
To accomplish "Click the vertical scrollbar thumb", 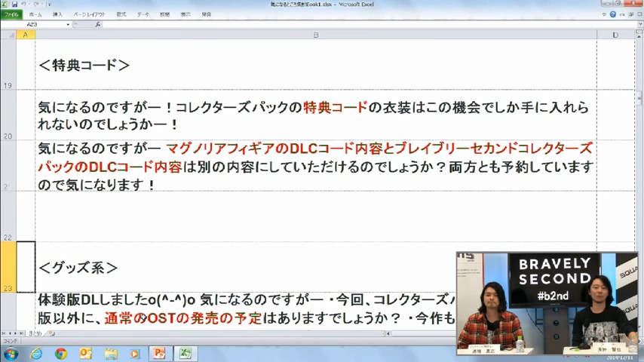I will (x=639, y=98).
